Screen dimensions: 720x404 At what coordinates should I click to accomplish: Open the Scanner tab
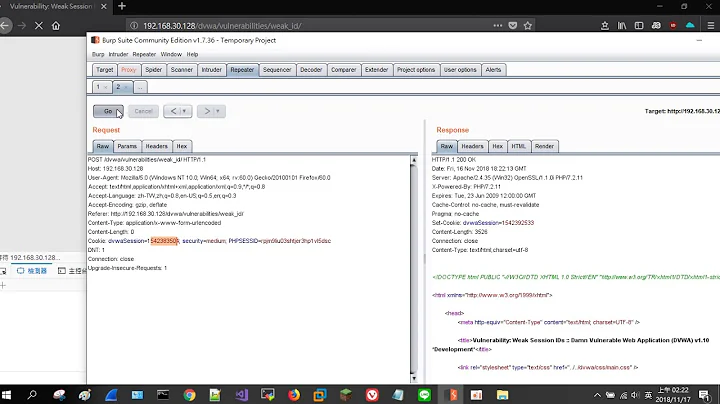(182, 70)
